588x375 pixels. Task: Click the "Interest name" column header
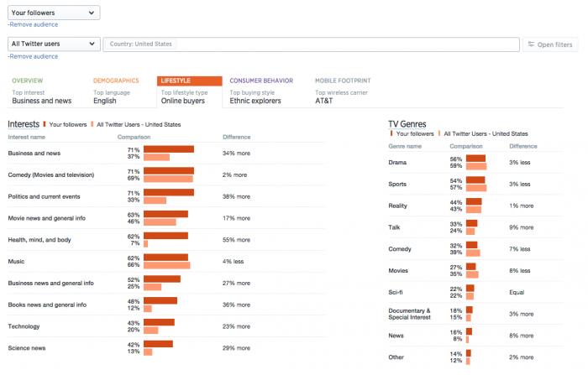pyautogui.click(x=26, y=137)
